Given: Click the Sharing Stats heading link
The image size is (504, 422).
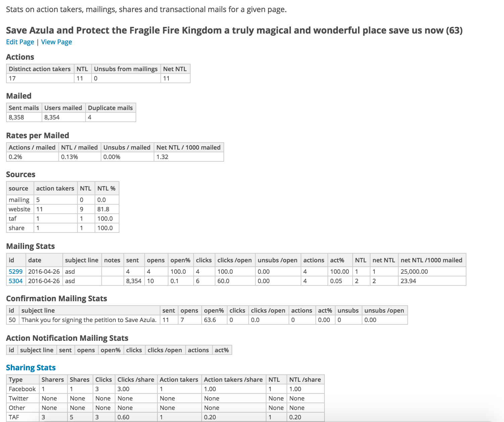Looking at the screenshot, I should tap(31, 368).
